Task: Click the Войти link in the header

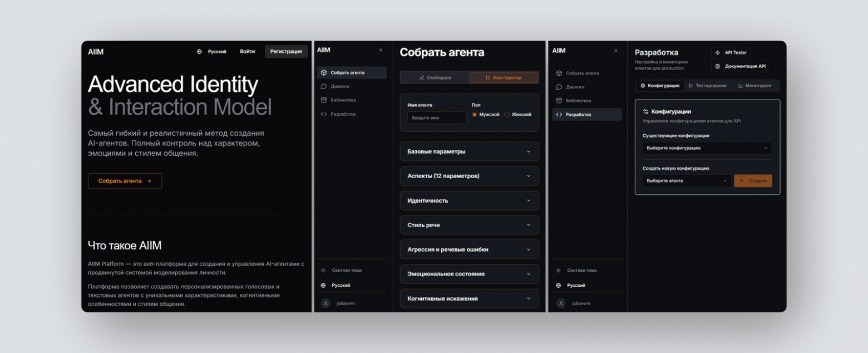Action: pos(247,52)
